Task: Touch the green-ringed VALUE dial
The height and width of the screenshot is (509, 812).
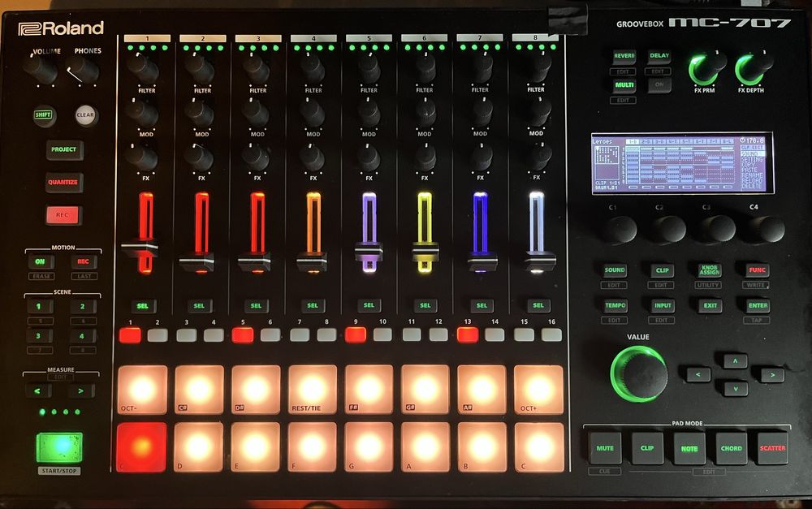Action: coord(639,374)
